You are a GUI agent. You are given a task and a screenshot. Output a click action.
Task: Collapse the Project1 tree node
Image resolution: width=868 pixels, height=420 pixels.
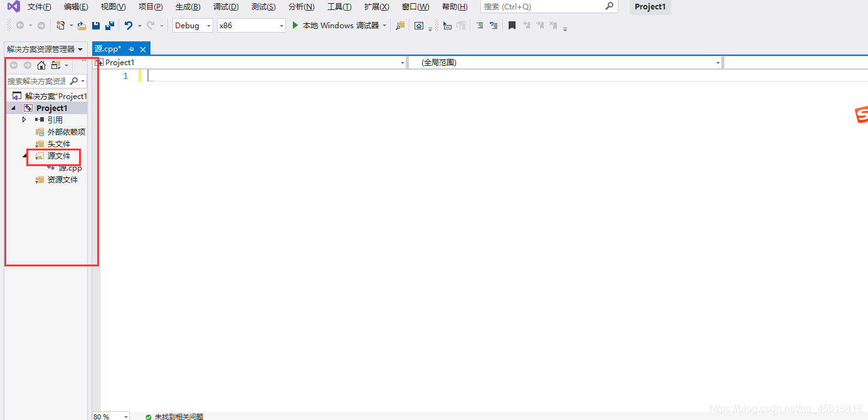pos(14,108)
